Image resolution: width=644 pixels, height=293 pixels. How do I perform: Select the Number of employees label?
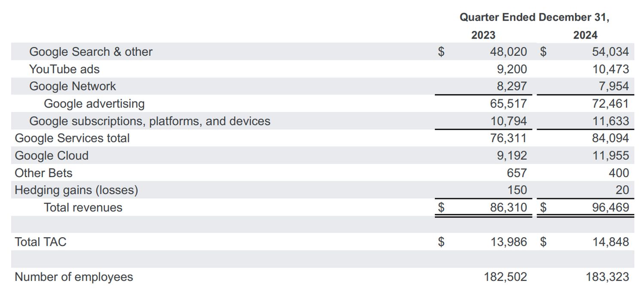tap(74, 277)
